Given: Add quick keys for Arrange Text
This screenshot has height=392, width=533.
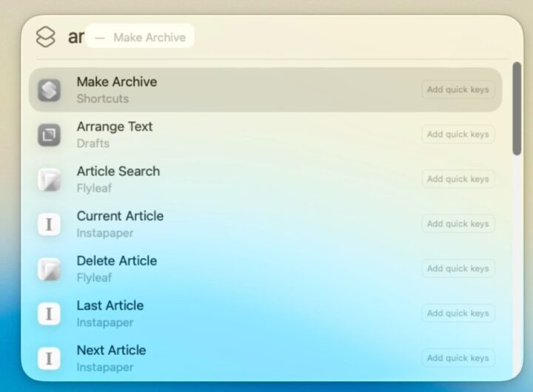Looking at the screenshot, I should [x=458, y=135].
